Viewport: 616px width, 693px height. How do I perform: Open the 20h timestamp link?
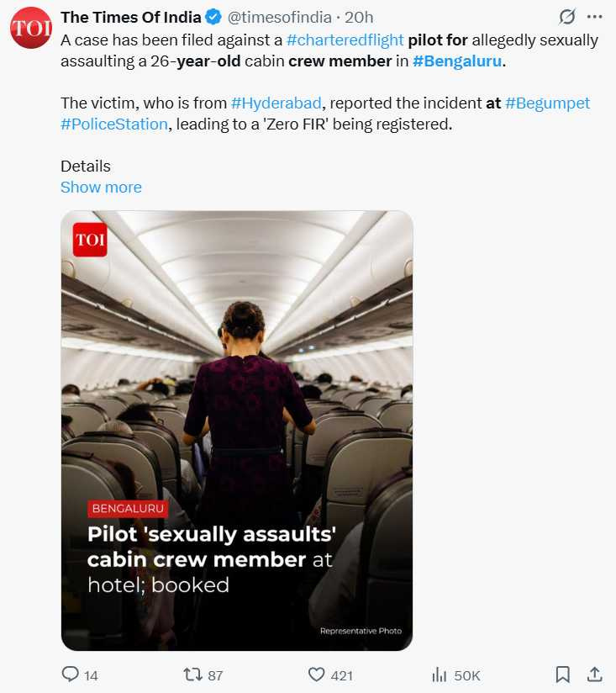[359, 17]
